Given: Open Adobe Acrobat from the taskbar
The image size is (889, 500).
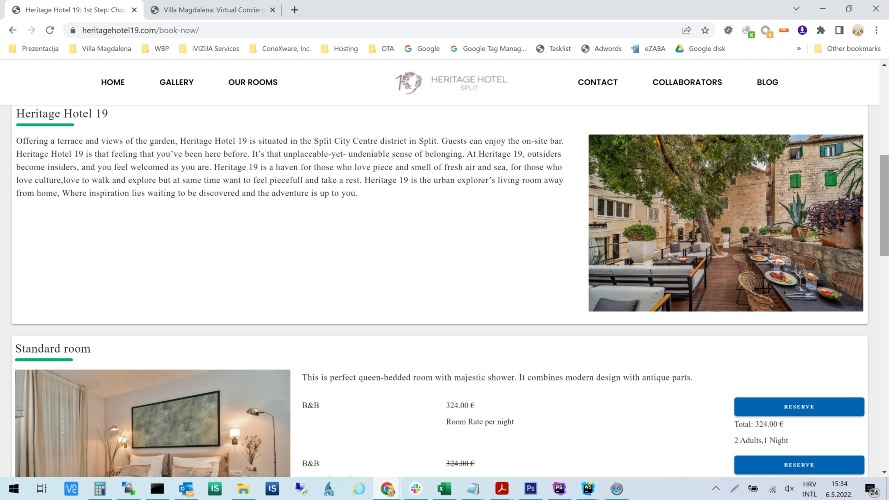Looking at the screenshot, I should pyautogui.click(x=502, y=489).
